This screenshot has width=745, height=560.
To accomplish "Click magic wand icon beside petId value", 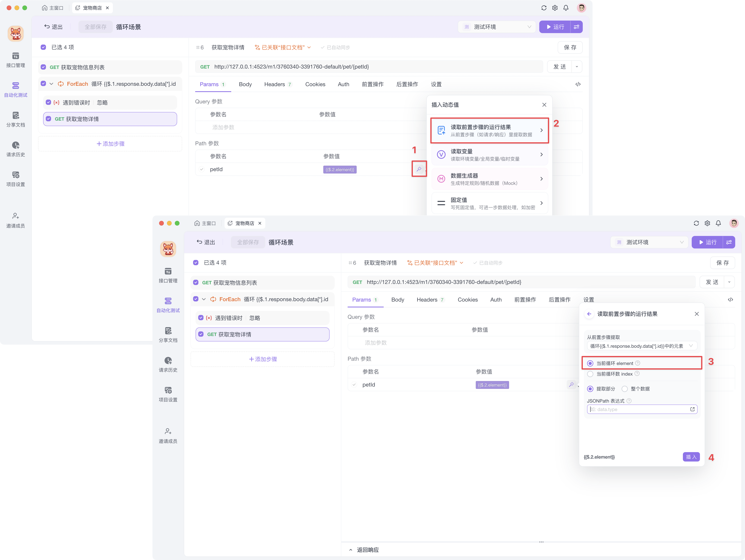I will point(571,384).
